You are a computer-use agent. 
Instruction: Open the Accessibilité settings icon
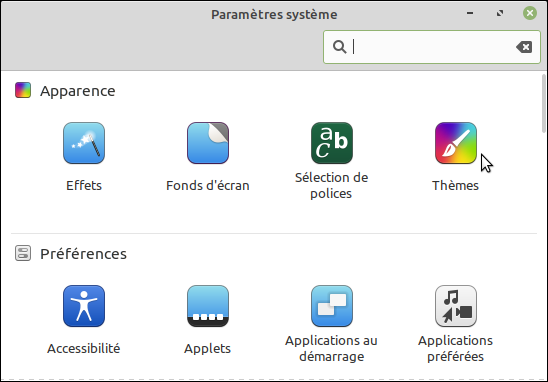click(x=84, y=306)
